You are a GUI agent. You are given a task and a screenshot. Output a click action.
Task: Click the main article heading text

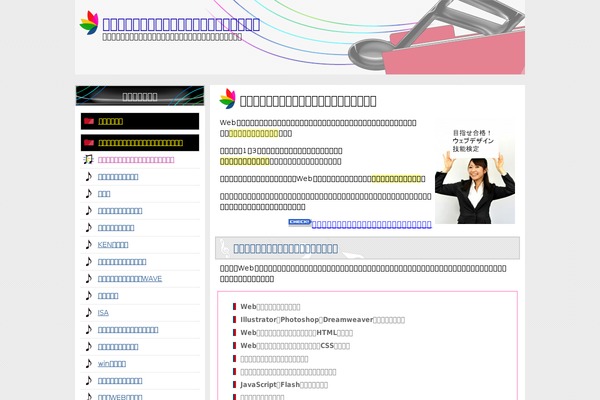308,101
